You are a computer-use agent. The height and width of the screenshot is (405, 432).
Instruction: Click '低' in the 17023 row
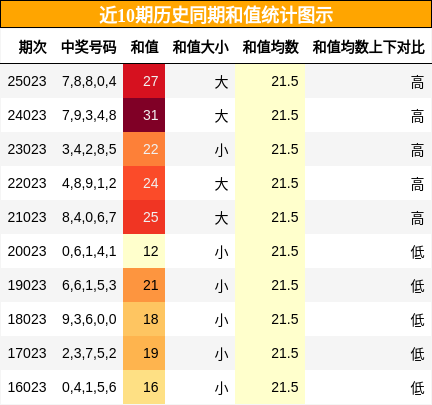tap(417, 354)
